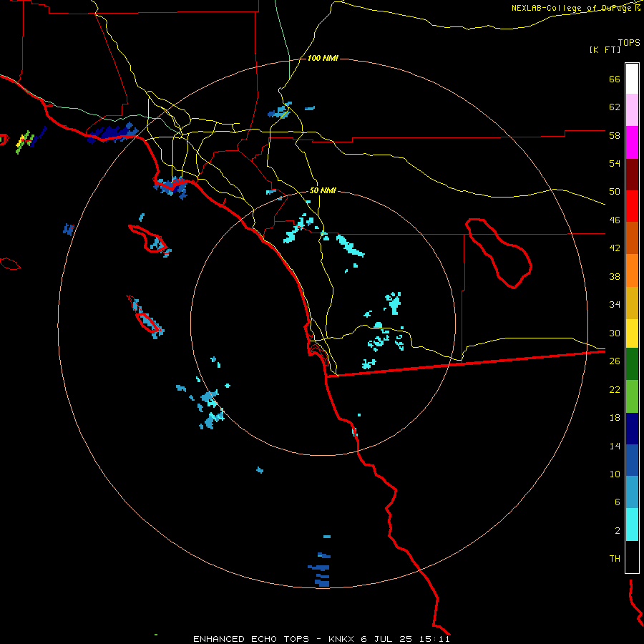Click the 18 legend scale value
The height and width of the screenshot is (644, 644).
pos(615,418)
